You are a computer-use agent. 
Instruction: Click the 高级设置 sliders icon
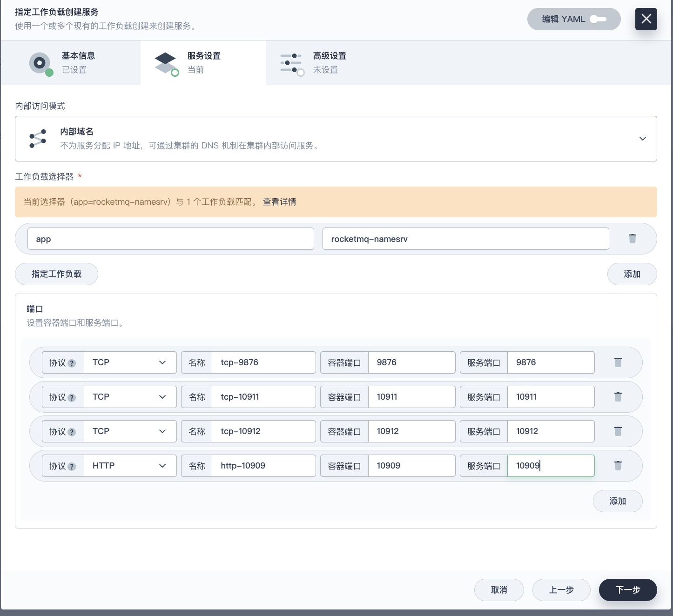click(292, 64)
